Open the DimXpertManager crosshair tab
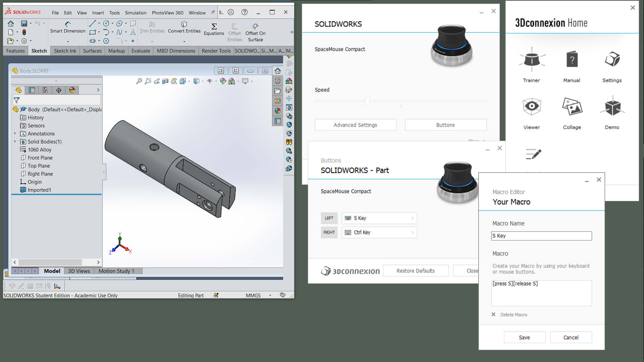Viewport: 644px width, 362px height. 59,90
